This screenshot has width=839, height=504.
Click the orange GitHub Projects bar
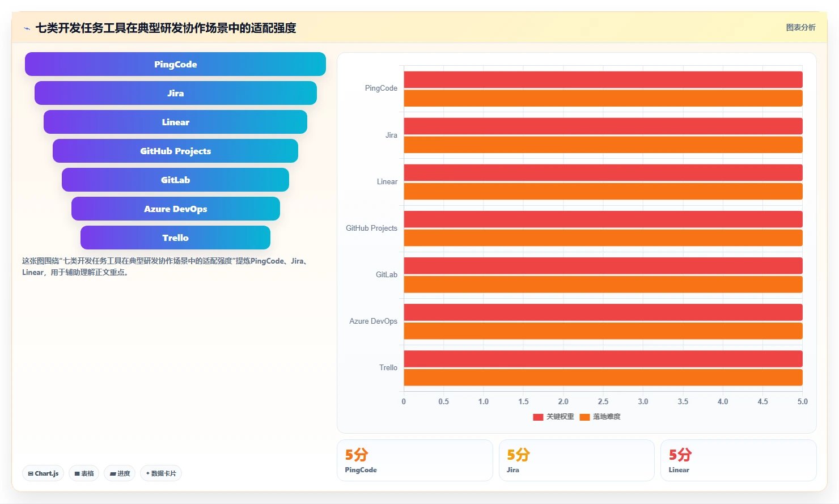coord(603,238)
